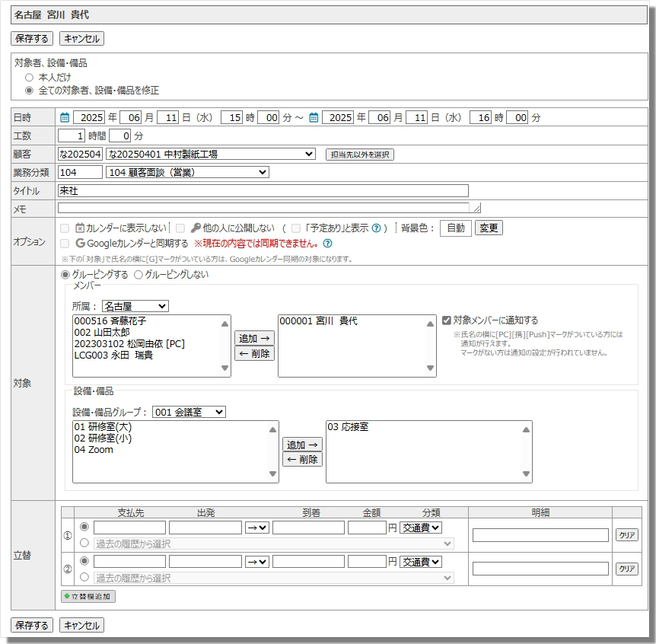Click bottom 保存する button
The image size is (656, 644).
coord(32,625)
